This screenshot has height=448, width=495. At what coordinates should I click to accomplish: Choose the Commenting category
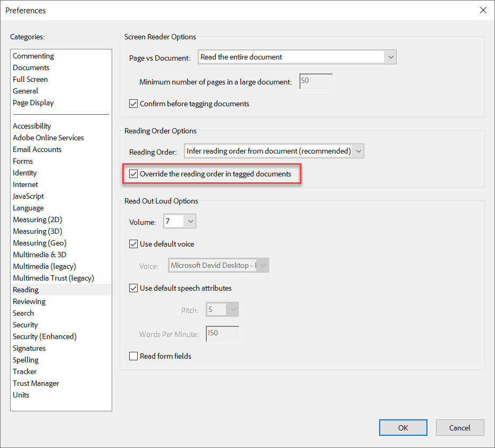click(x=33, y=56)
